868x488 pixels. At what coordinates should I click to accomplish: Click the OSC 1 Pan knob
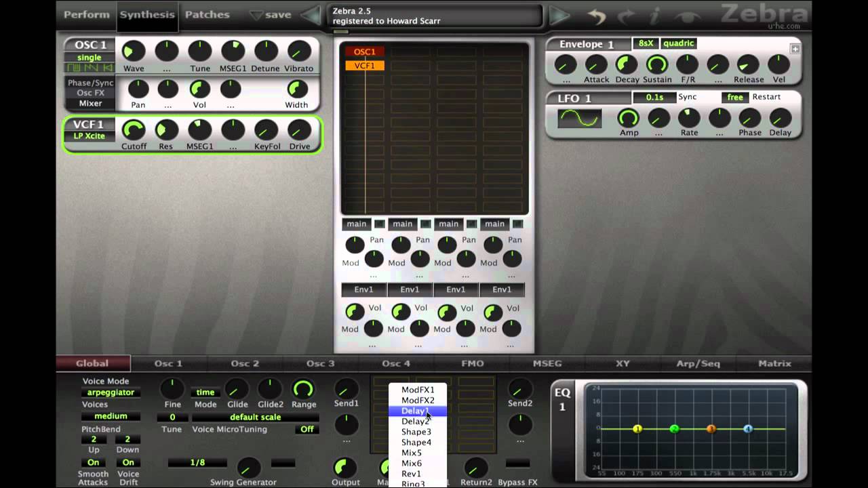pos(138,89)
